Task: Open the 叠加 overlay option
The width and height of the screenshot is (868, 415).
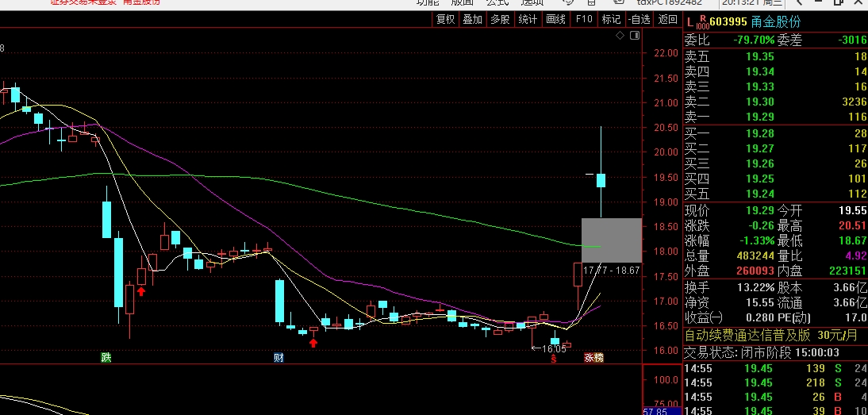Action: click(472, 19)
